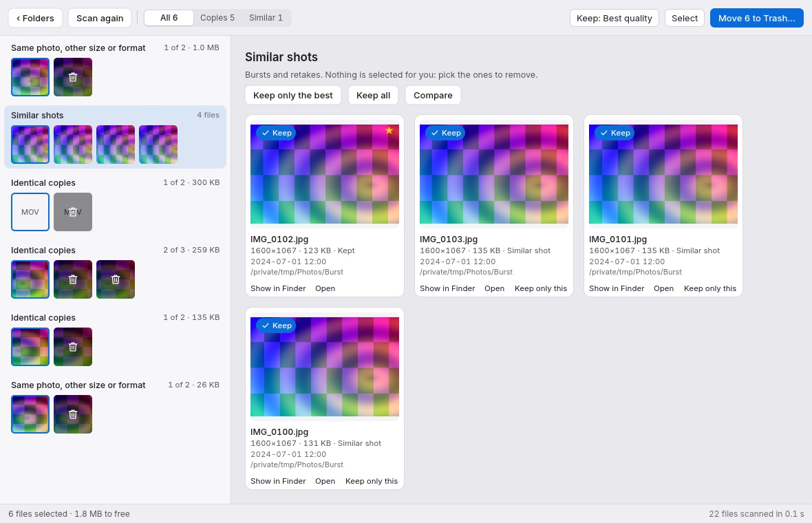Click the middle trashed thumbnail in the 259 KB group
Image resolution: width=812 pixels, height=523 pixels.
pos(73,279)
